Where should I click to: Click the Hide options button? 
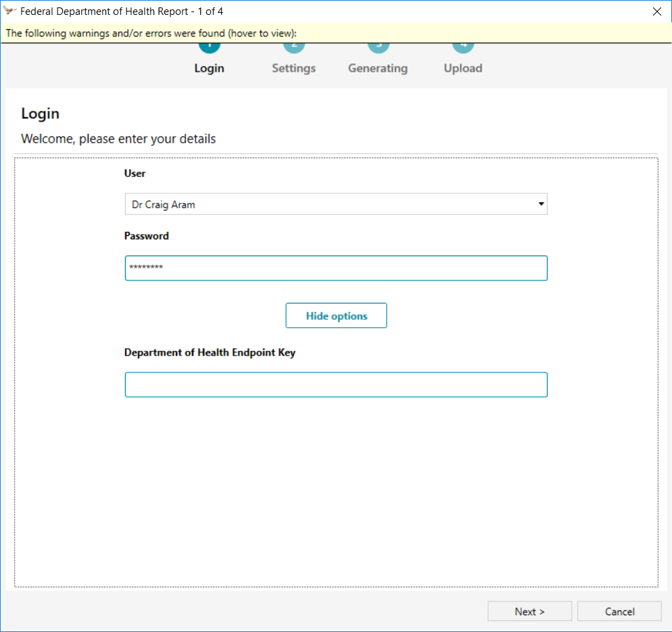[336, 316]
